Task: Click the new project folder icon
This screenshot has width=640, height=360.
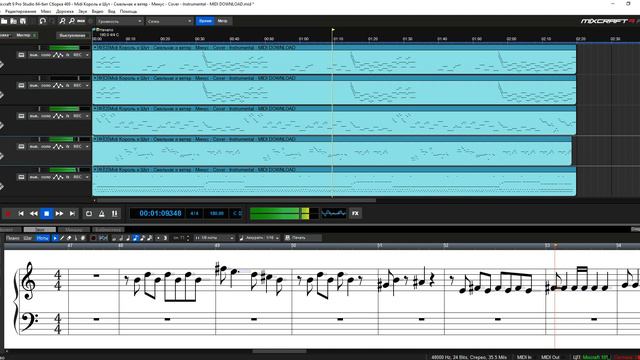Action: pos(4,21)
